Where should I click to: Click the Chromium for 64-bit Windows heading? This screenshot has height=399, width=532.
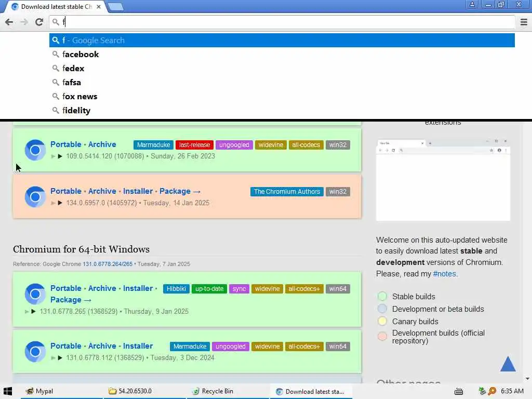81,249
